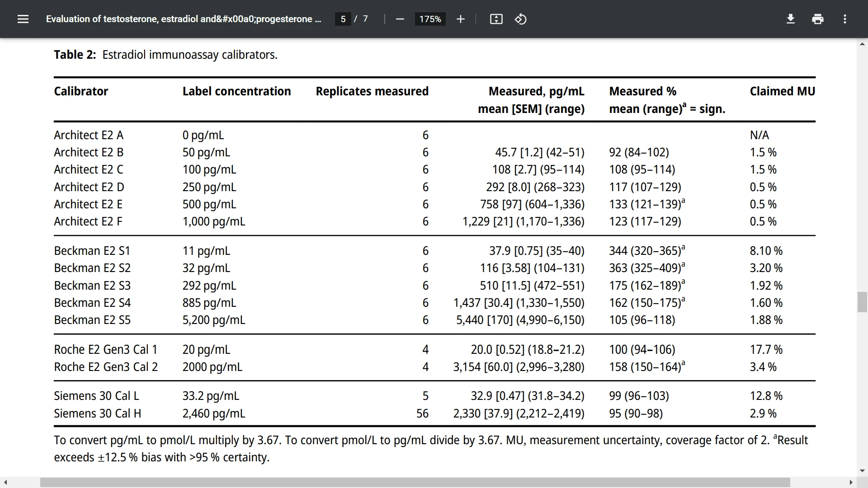Click the 'N/A' claimed MU cell

tap(759, 135)
